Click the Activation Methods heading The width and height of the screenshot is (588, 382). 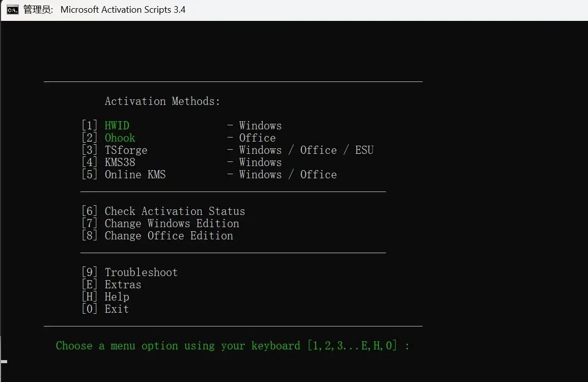tap(162, 101)
